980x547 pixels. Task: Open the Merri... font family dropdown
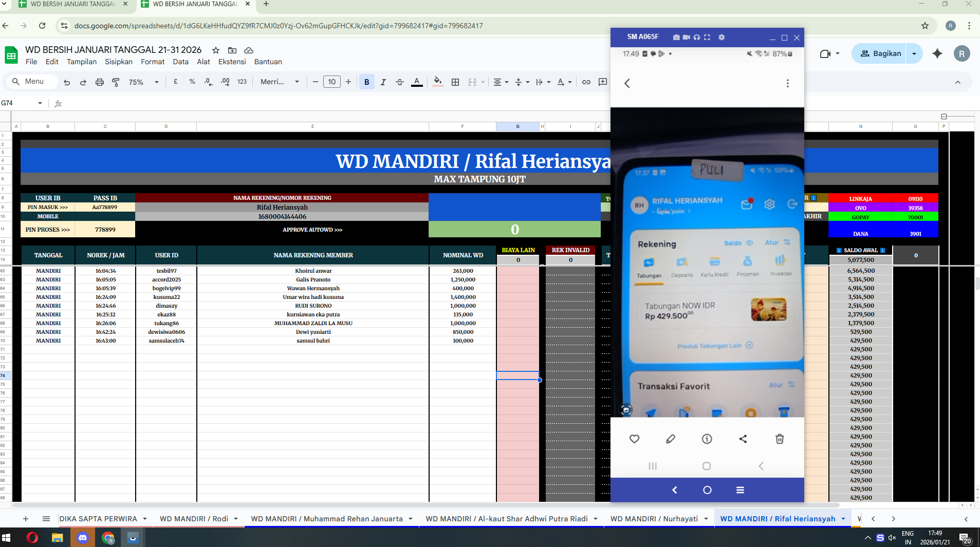(280, 82)
